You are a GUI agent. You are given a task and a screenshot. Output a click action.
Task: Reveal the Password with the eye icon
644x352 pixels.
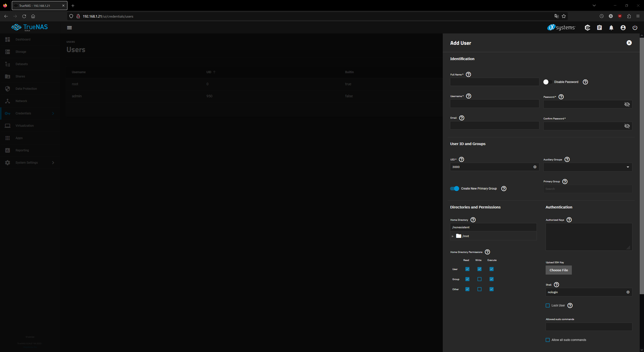(x=627, y=104)
